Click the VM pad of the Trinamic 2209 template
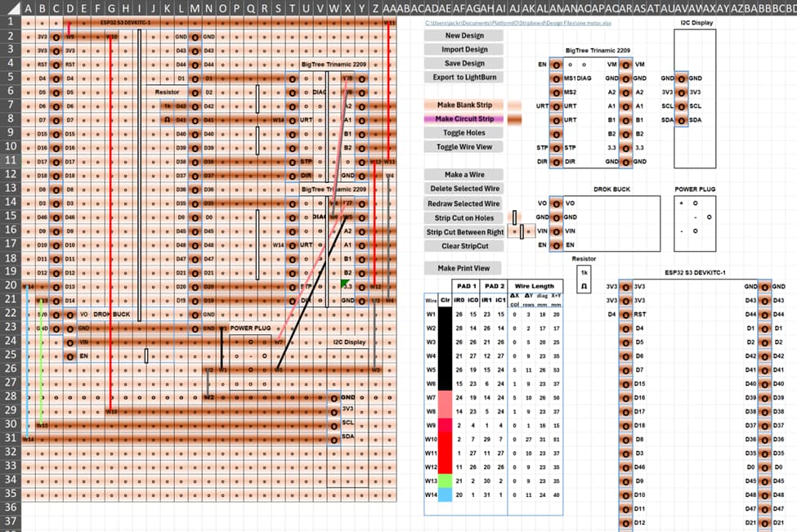797x532 pixels. coord(625,65)
